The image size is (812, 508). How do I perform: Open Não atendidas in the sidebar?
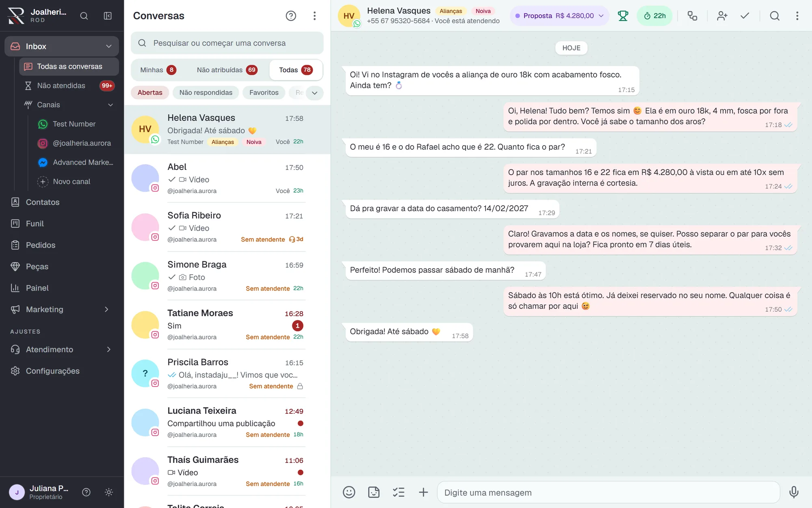69,86
